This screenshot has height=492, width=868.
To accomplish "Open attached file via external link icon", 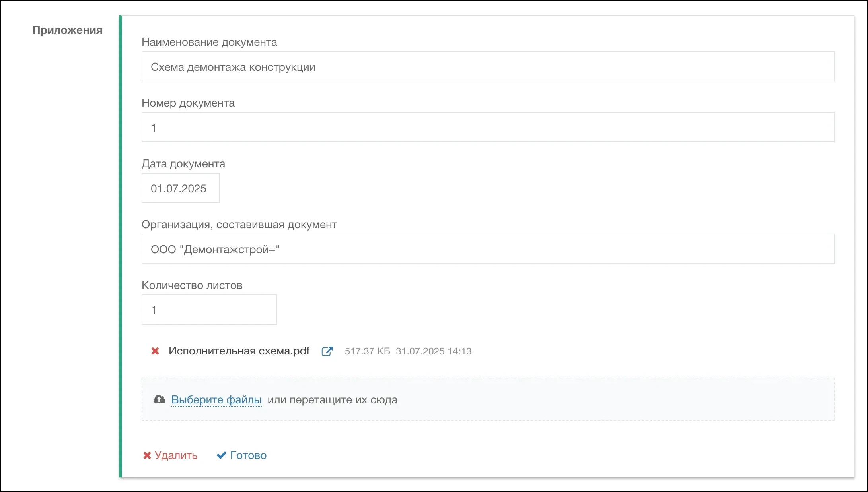I will pos(327,351).
